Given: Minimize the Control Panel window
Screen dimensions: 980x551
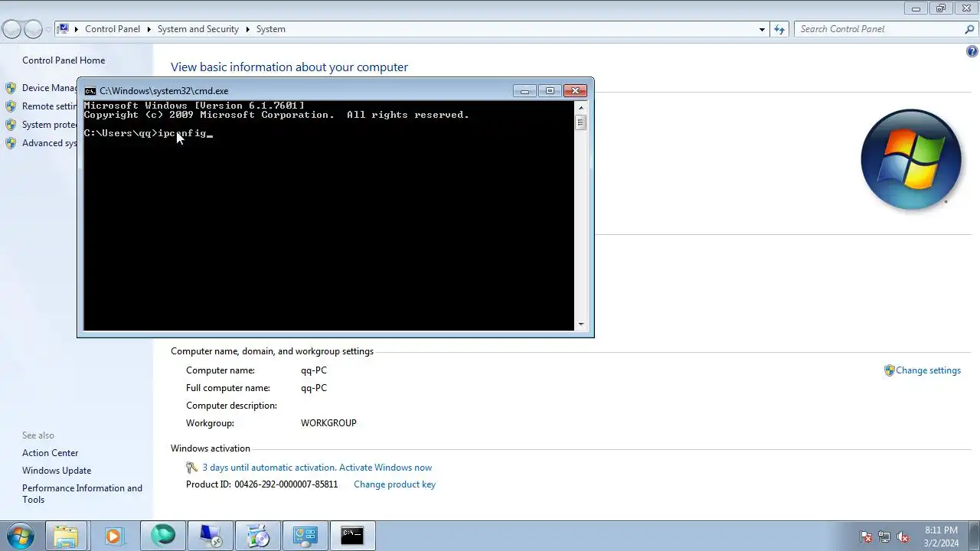Looking at the screenshot, I should pos(916,8).
